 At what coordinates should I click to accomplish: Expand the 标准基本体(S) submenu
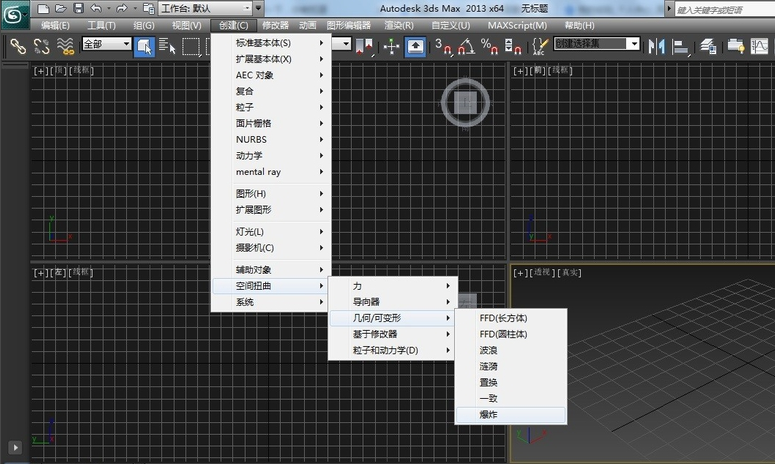271,43
